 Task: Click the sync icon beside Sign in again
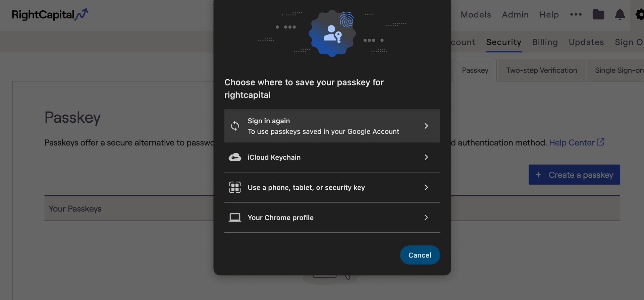pyautogui.click(x=235, y=126)
